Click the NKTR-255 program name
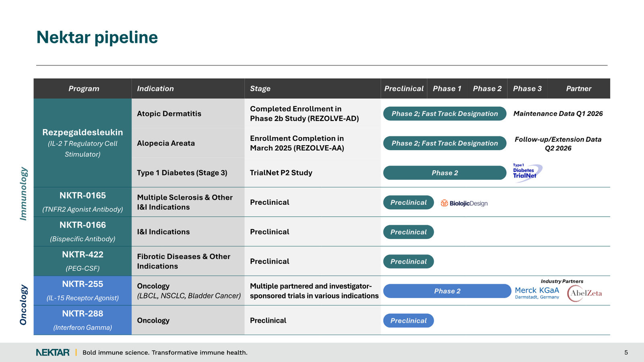This screenshot has height=362, width=644. 83,284
